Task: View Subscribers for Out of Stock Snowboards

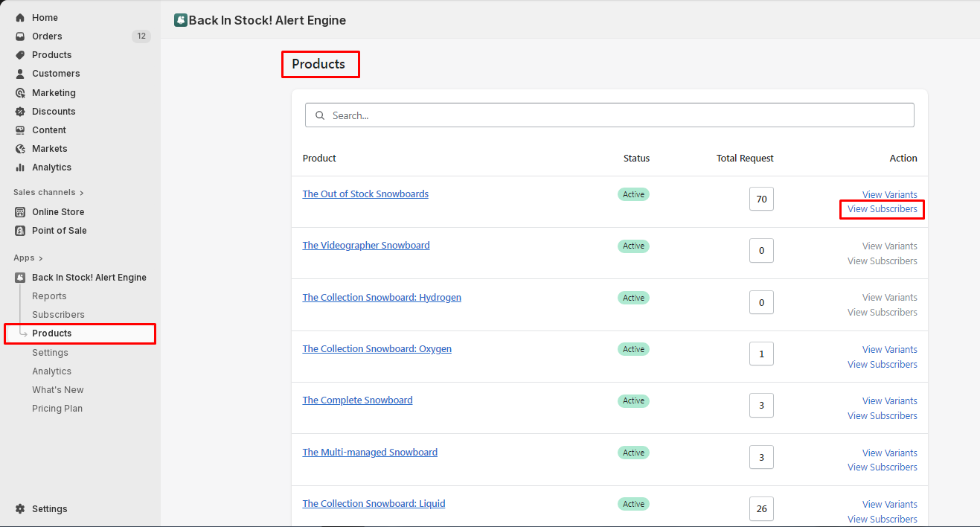Action: tap(883, 209)
